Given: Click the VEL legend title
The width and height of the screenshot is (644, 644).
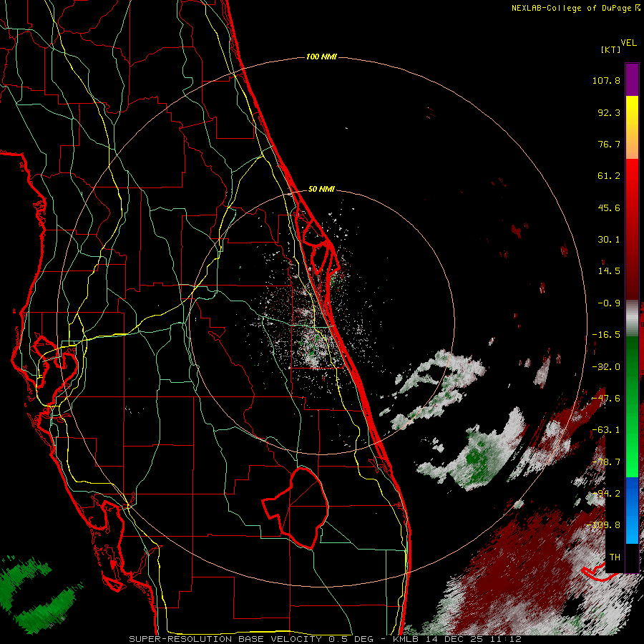Looking at the screenshot, I should [629, 43].
